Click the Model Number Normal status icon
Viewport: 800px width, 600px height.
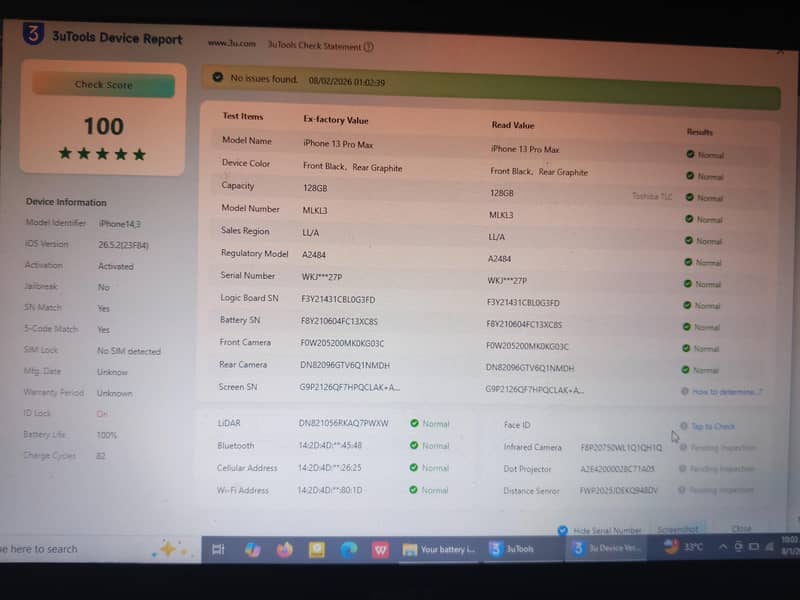click(x=689, y=219)
